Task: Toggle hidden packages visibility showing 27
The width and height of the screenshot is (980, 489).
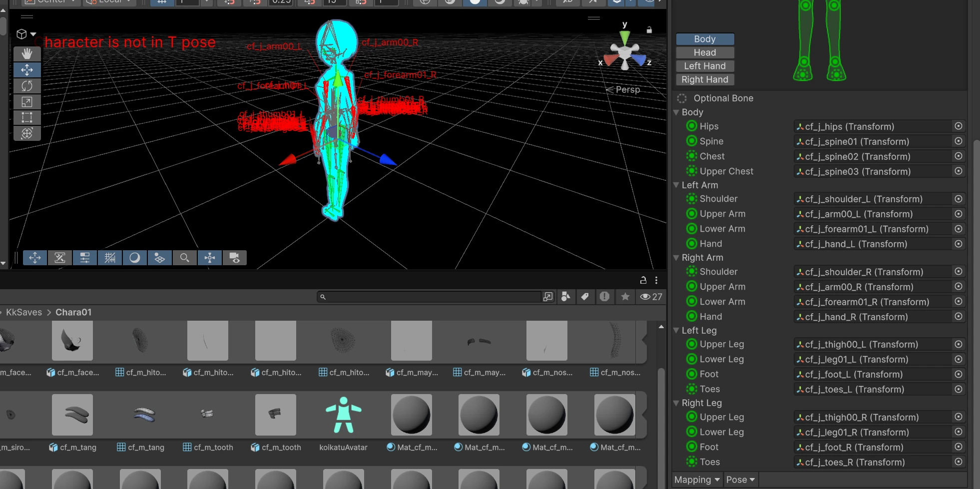Action: click(x=651, y=297)
